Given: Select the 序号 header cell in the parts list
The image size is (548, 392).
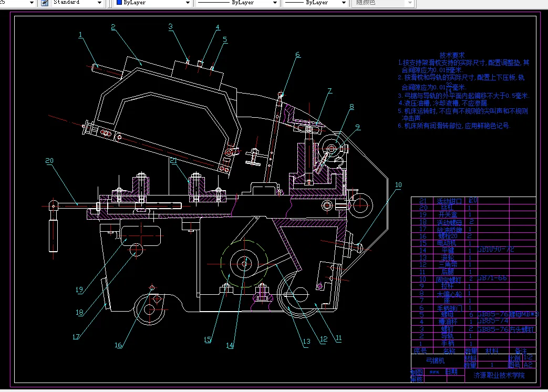Looking at the screenshot, I should tap(420, 350).
